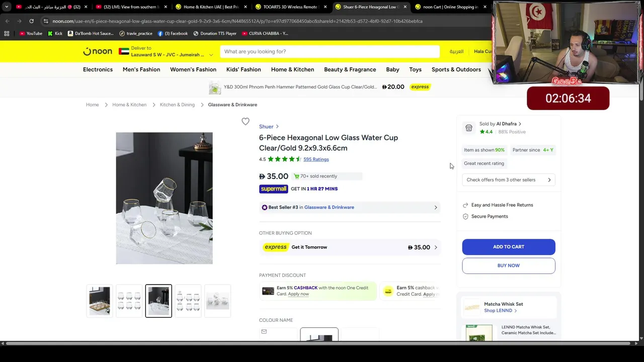Screen dimensions: 644x362
Task: Click Apply now on noon One Credit Card
Action: pos(298,294)
